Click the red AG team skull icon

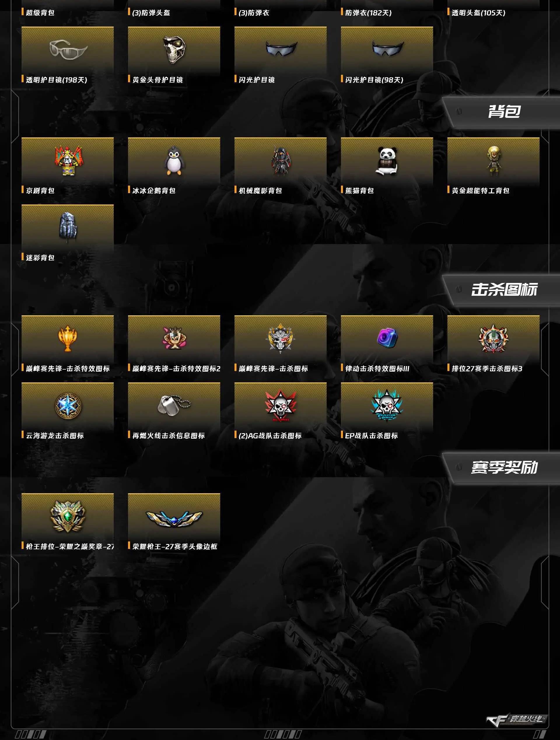(x=280, y=405)
